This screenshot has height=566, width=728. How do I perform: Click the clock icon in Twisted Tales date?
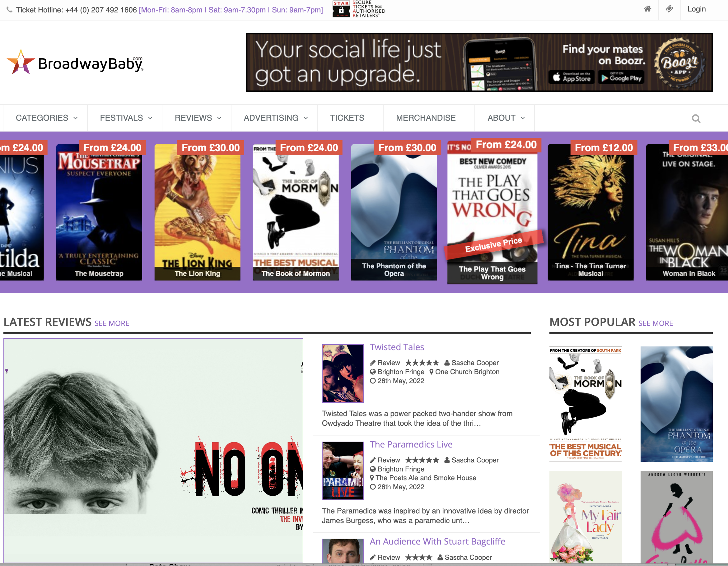tap(373, 381)
